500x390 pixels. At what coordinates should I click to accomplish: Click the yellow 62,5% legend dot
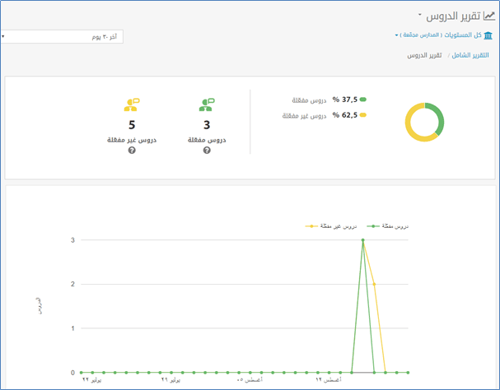tap(363, 115)
